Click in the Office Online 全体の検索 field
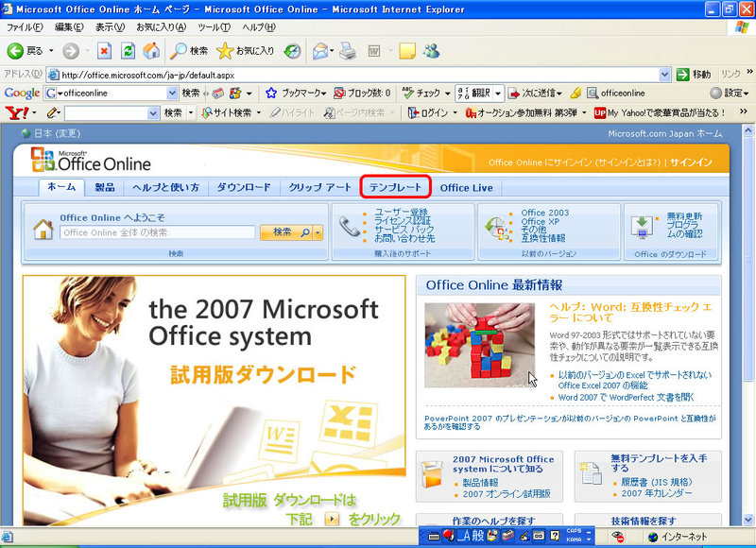This screenshot has width=756, height=548. (x=157, y=232)
